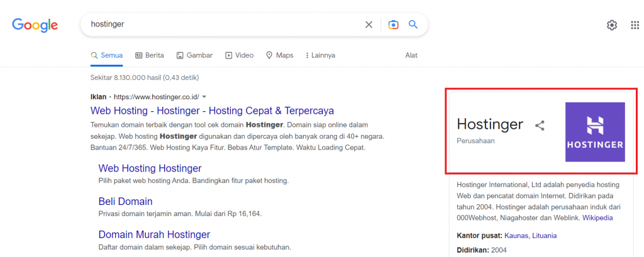Open the Alat tools option
This screenshot has width=644, height=257.
click(x=411, y=55)
